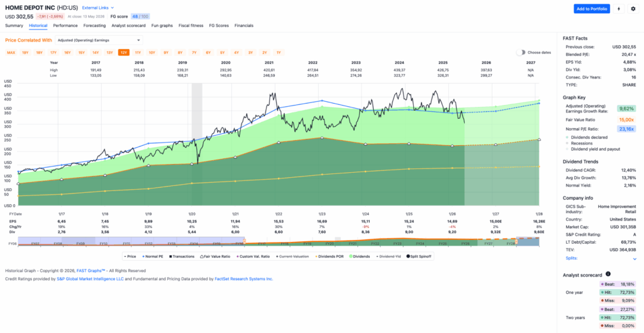The image size is (644, 333).
Task: Select the MAX time range
Action: [11, 53]
